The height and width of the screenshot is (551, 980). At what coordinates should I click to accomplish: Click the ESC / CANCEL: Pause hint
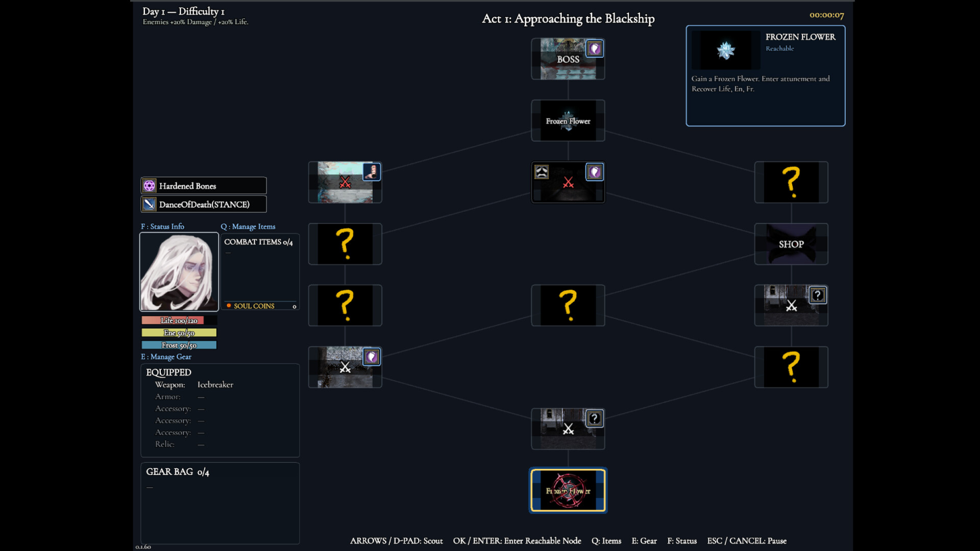tap(746, 541)
